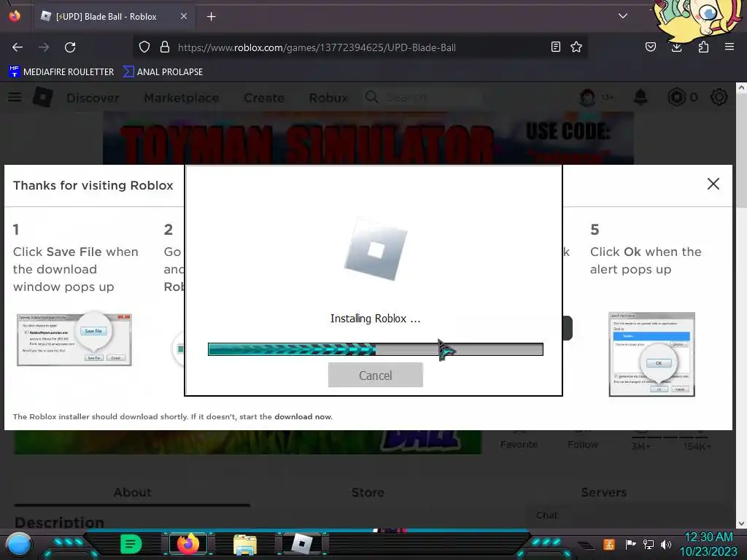The width and height of the screenshot is (747, 560).
Task: Open a new browser tab
Action: [211, 17]
